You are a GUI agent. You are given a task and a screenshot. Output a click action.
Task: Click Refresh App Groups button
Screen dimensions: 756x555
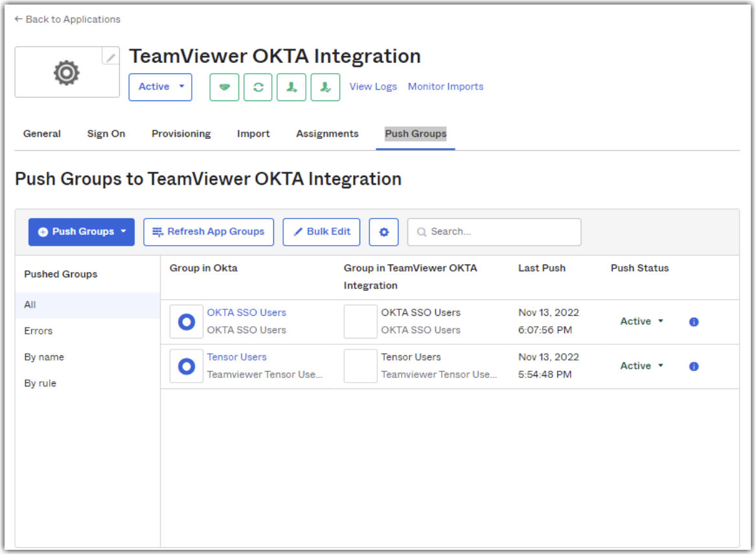pyautogui.click(x=209, y=232)
